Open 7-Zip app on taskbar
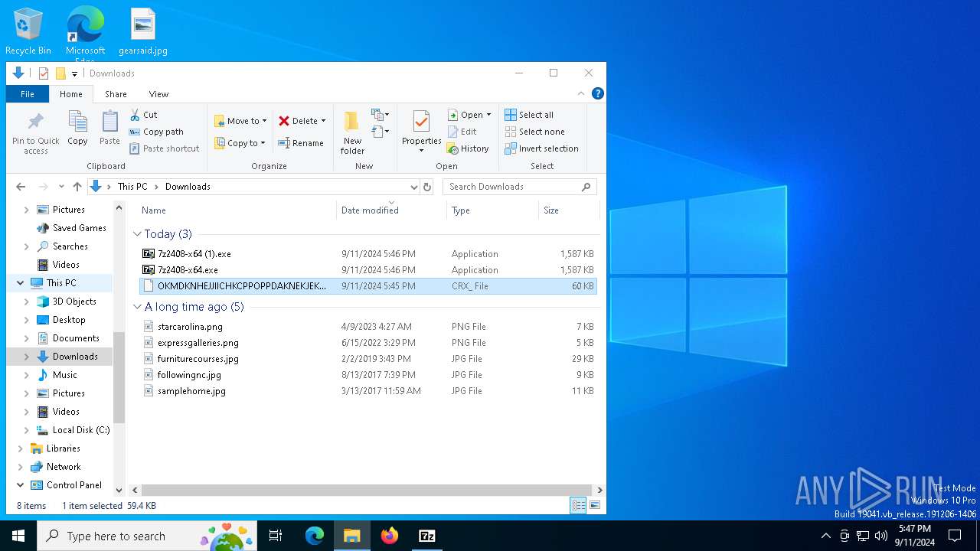This screenshot has height=551, width=980. pyautogui.click(x=427, y=536)
